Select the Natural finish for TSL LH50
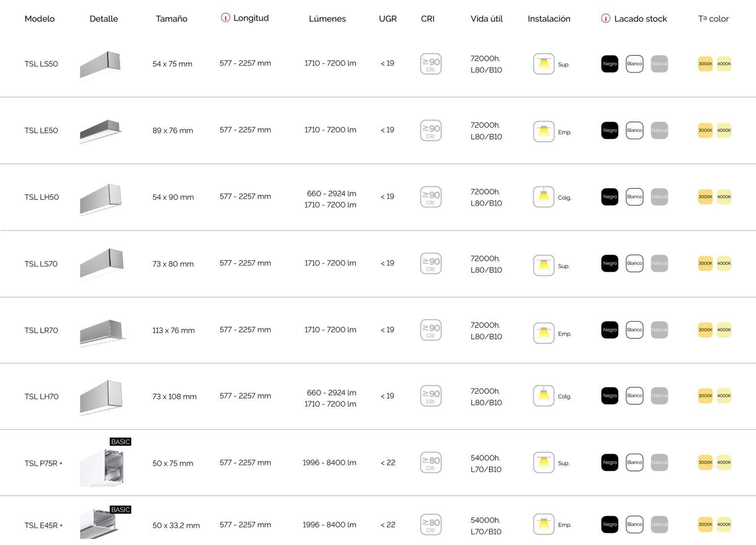 (x=660, y=197)
